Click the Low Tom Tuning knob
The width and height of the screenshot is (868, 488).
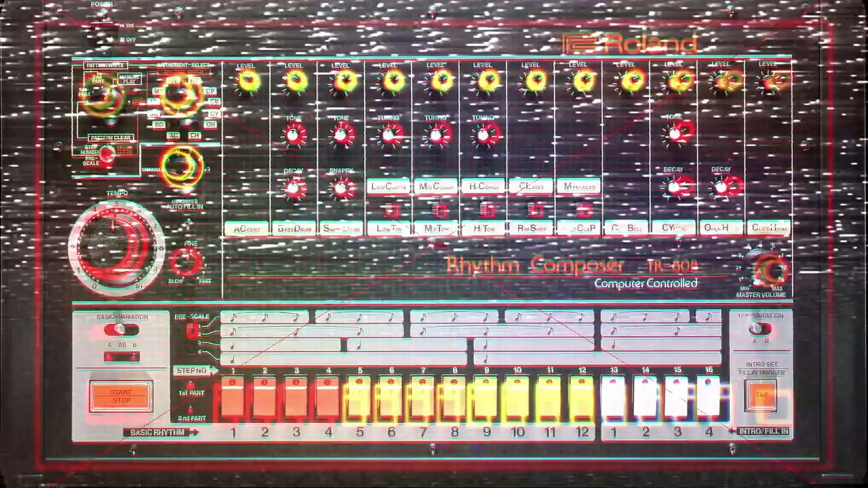point(390,136)
